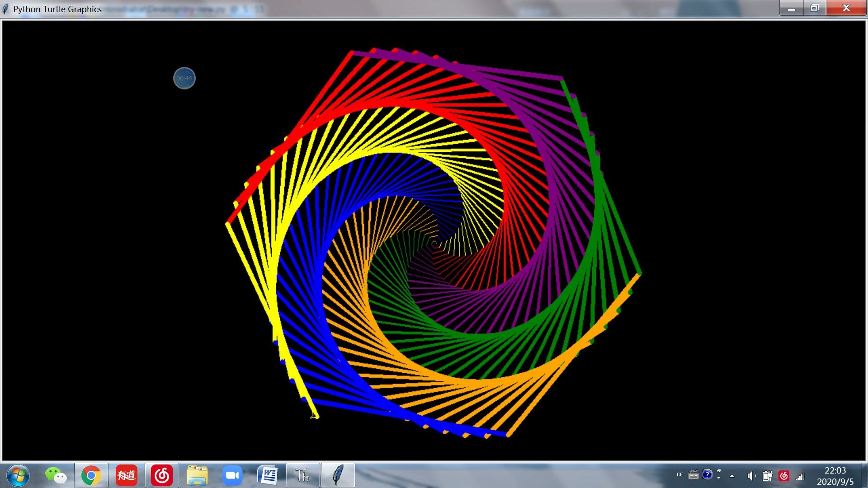Click the battery power status icon
Image resolution: width=868 pixels, height=488 pixels.
pyautogui.click(x=767, y=476)
